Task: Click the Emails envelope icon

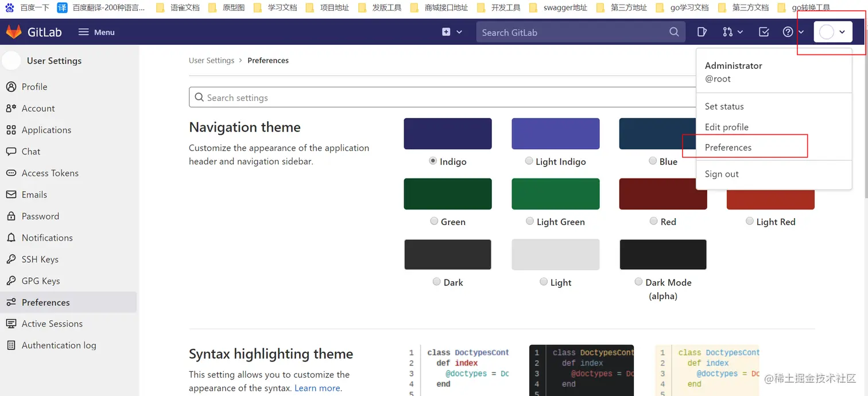Action: point(11,195)
